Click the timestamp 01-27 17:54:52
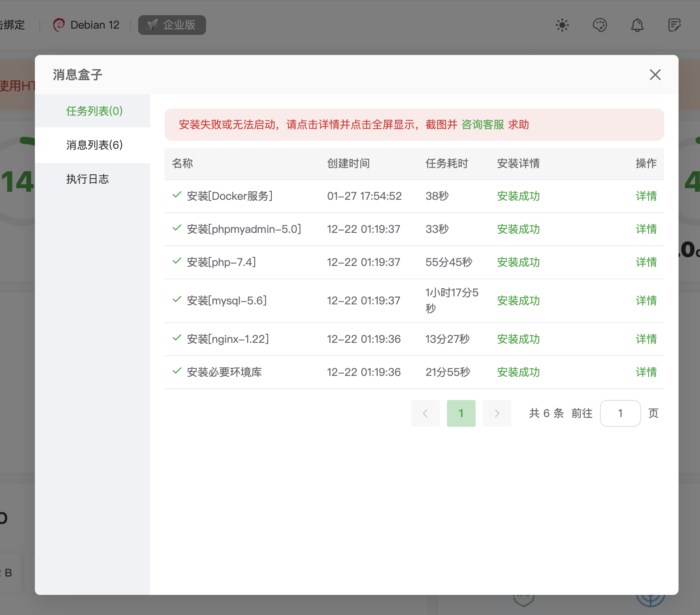Image resolution: width=700 pixels, height=615 pixels. tap(364, 196)
